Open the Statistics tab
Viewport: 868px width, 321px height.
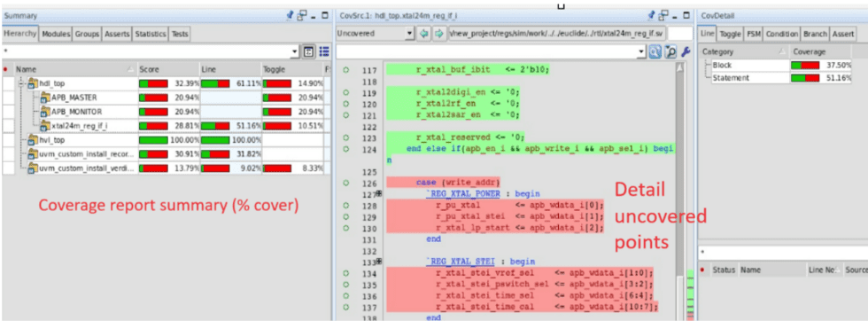point(151,34)
